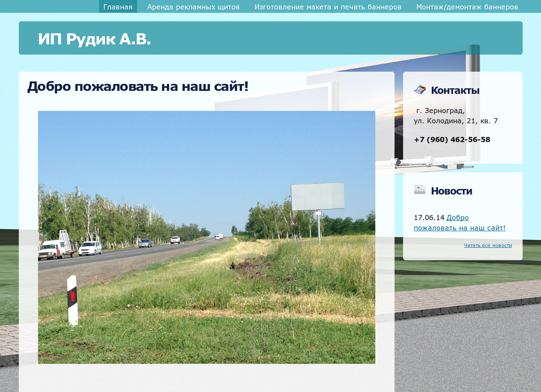Click the address line г. Зерноград
The image size is (541, 392).
click(440, 110)
